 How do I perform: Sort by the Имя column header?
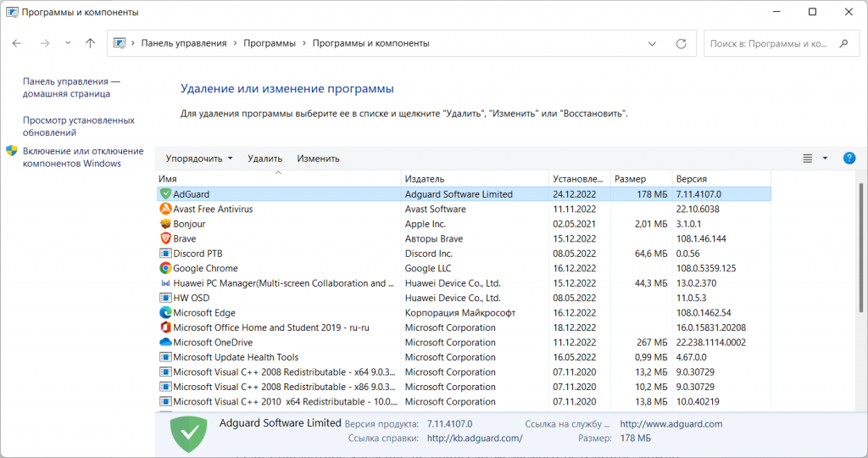[x=278, y=179]
